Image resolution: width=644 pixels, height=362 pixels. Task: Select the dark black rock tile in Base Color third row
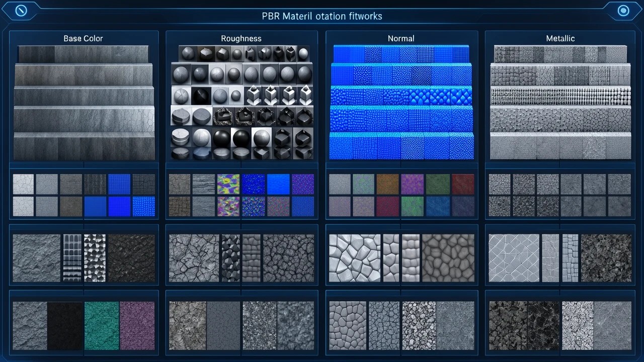point(131,258)
